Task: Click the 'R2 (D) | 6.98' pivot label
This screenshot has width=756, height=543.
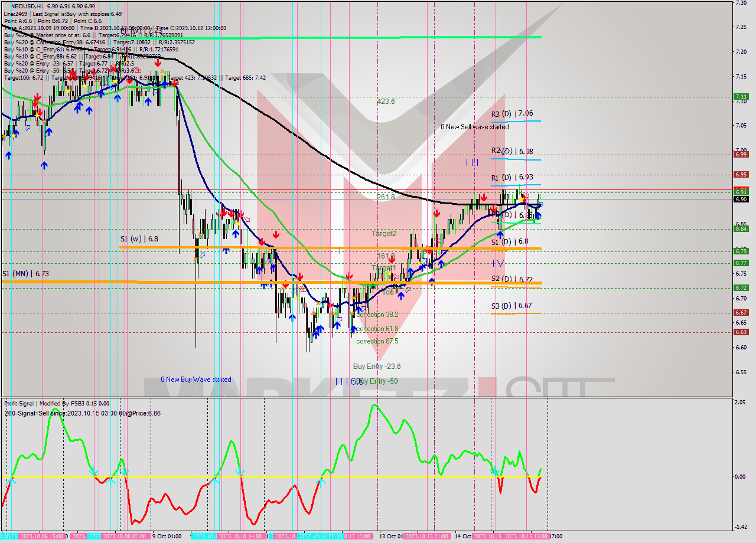Action: [512, 151]
